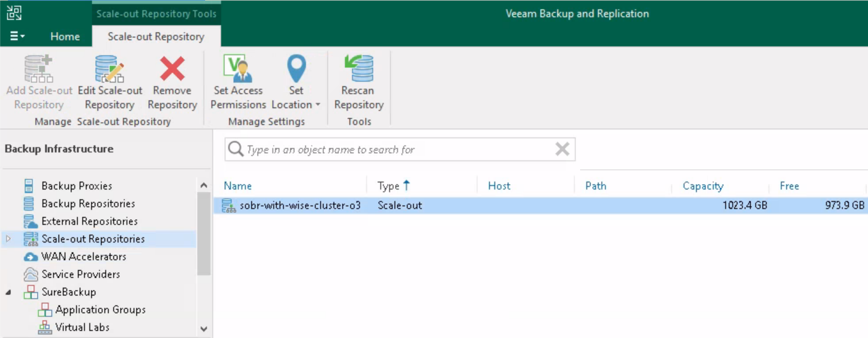The image size is (868, 338).
Task: Sort by the Host column header
Action: [x=499, y=186]
